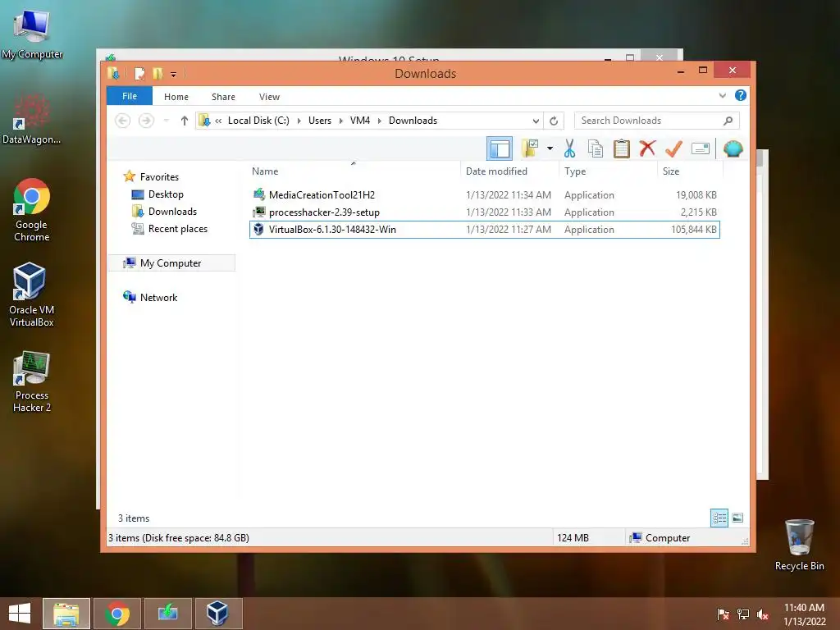
Task: Open Downloads in the Favorites list
Action: tap(172, 212)
